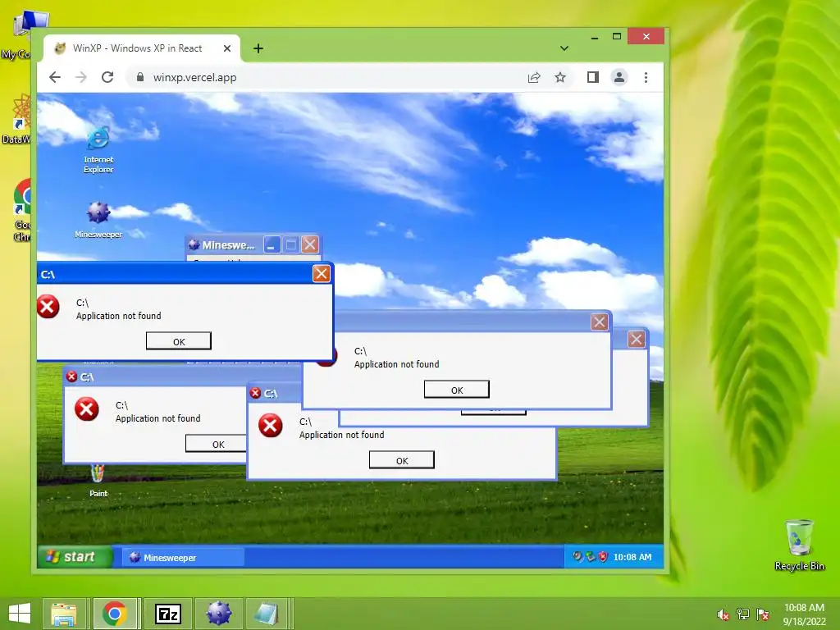The image size is (840, 630).
Task: Open the notepad icon app in taskbar
Action: [267, 614]
